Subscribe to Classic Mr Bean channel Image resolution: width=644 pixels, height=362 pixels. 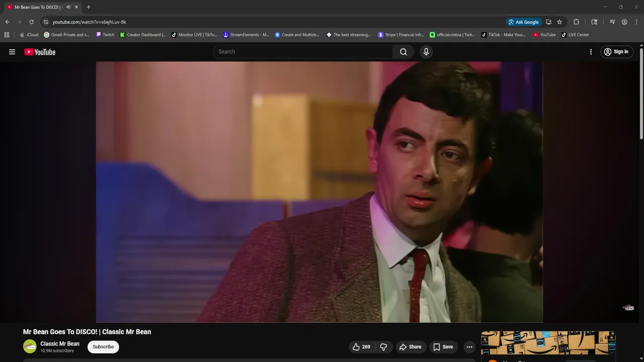pyautogui.click(x=103, y=347)
